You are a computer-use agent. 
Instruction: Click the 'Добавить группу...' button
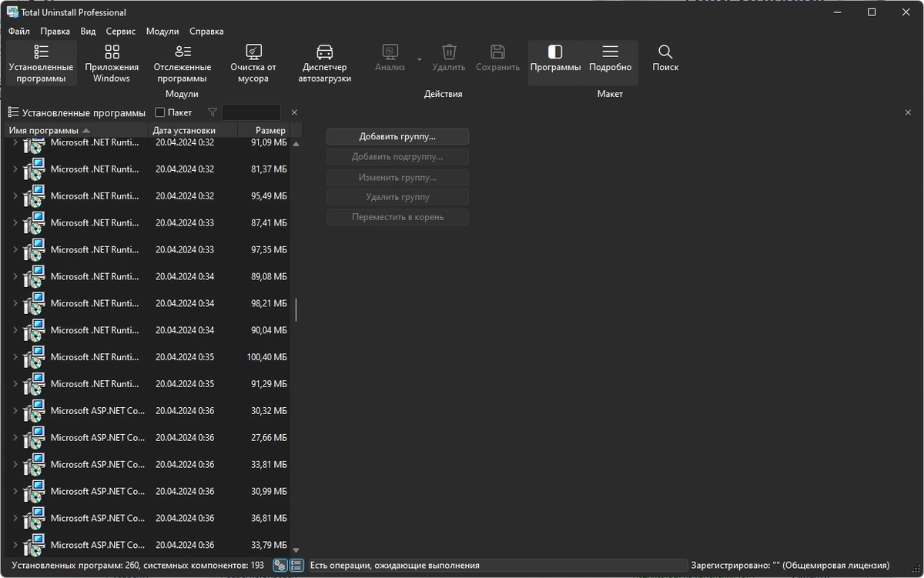click(x=397, y=136)
